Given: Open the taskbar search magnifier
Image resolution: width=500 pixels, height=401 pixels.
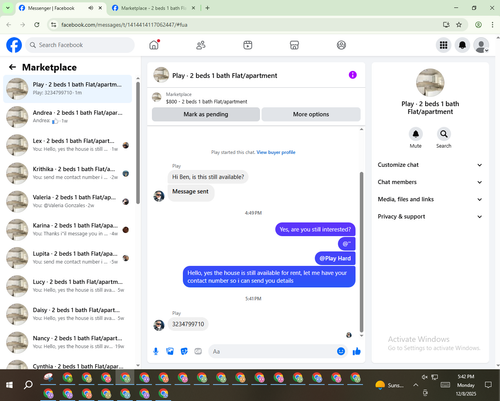Looking at the screenshot, I should [28, 385].
